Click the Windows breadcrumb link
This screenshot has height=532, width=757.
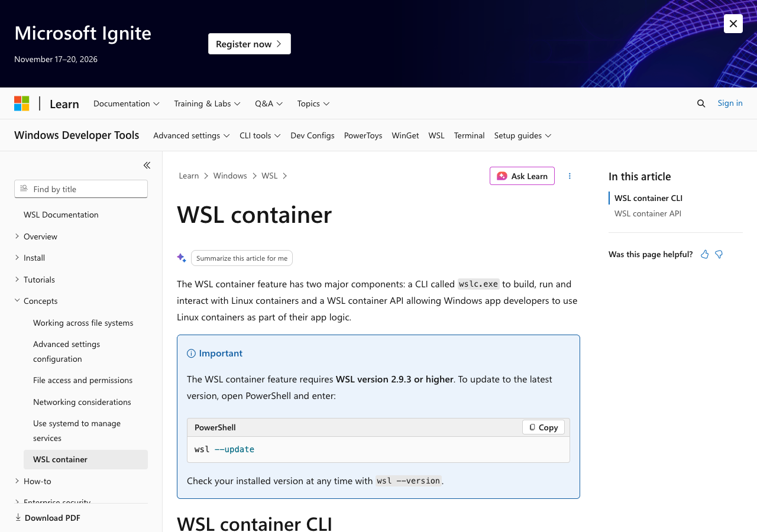pyautogui.click(x=230, y=176)
